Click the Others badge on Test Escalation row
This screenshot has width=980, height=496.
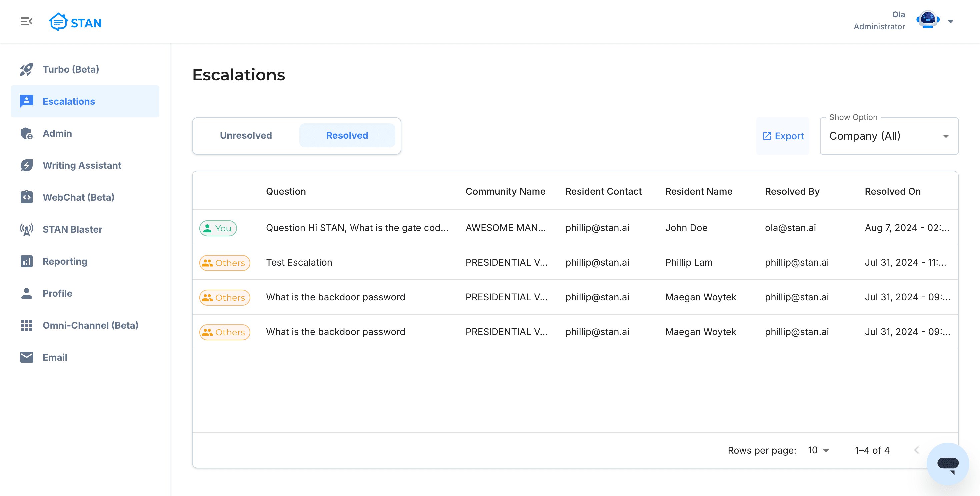click(x=224, y=263)
